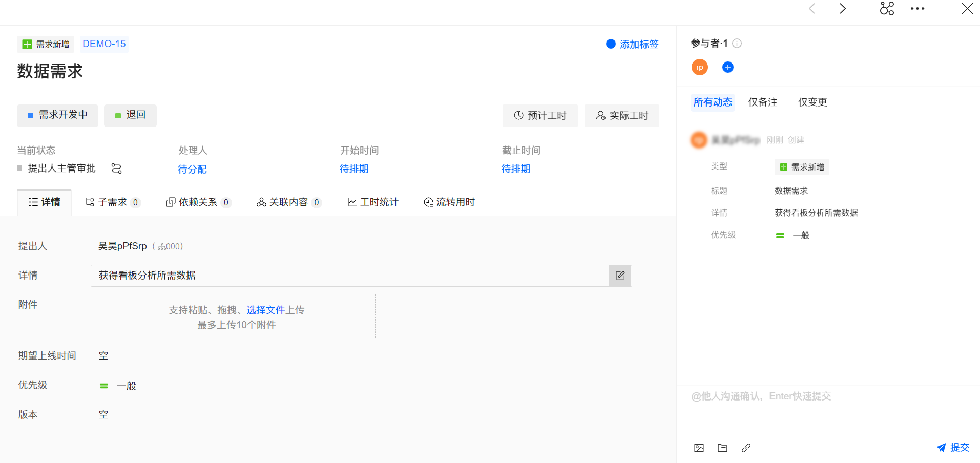Set 版本 empty value
Viewport: 980px width, 463px height.
point(103,415)
